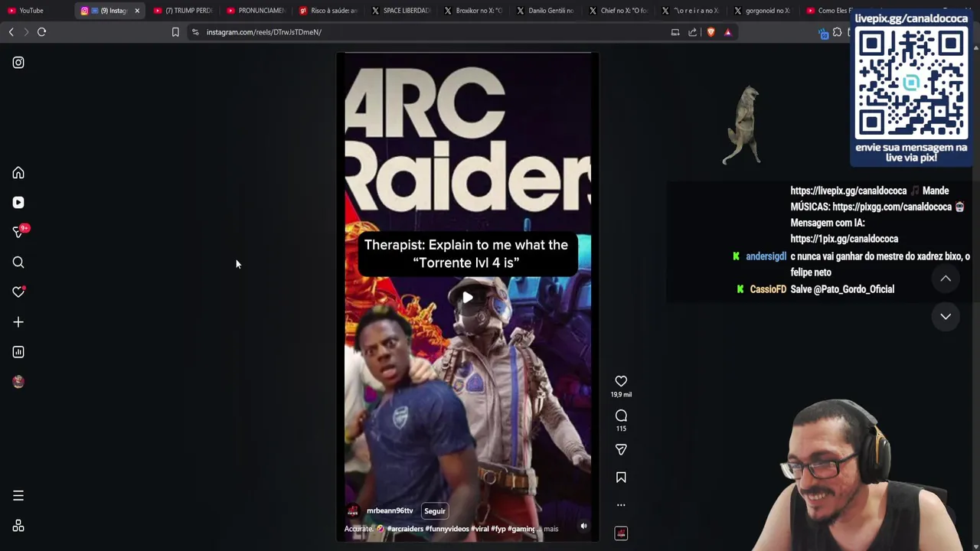Switch to gorgonoid no X tab

(763, 11)
